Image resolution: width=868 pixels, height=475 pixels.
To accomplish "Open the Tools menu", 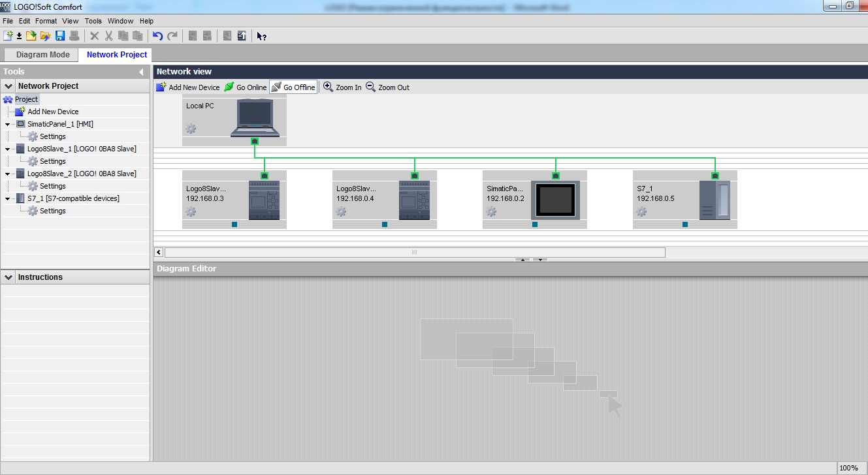I will (x=93, y=21).
